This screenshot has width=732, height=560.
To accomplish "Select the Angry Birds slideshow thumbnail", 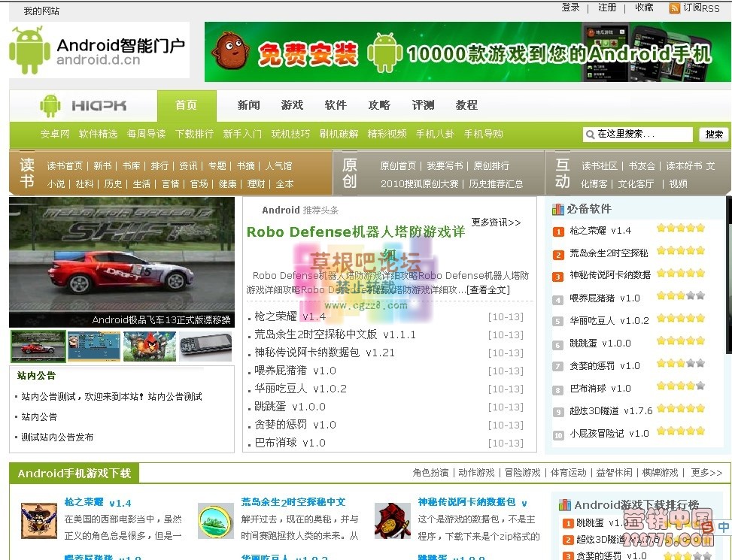I will pyautogui.click(x=150, y=347).
